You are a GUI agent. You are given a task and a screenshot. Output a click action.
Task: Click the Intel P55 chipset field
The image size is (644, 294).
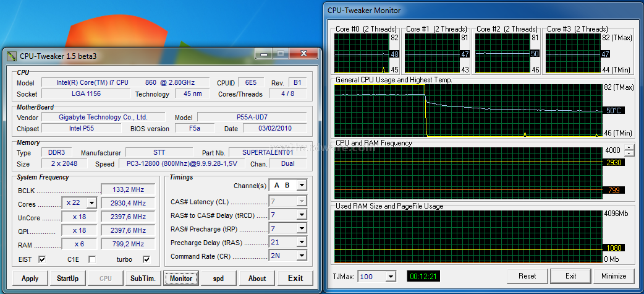click(82, 128)
